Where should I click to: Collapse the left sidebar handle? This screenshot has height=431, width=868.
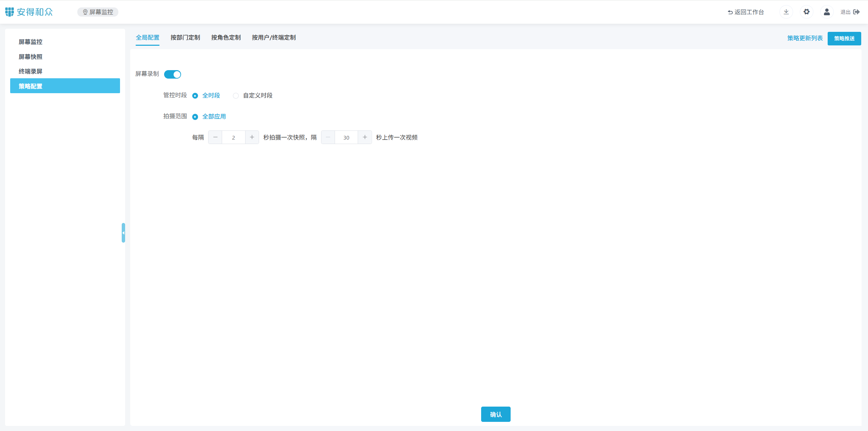(123, 233)
